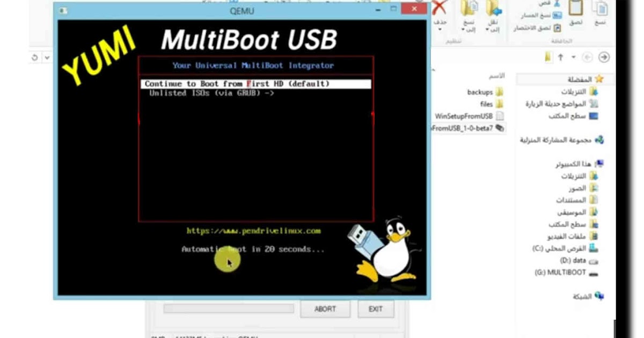
Task: Select This PC (هذا الكمبيوتر)
Action: click(x=579, y=164)
